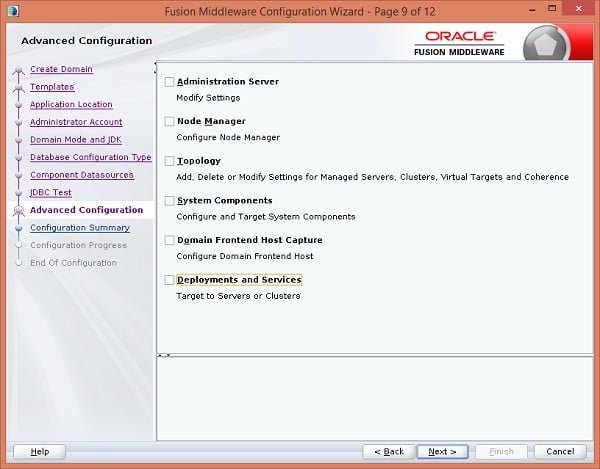Select Advanced Configuration in the step list
Screen dimensions: 600x469
[86, 210]
